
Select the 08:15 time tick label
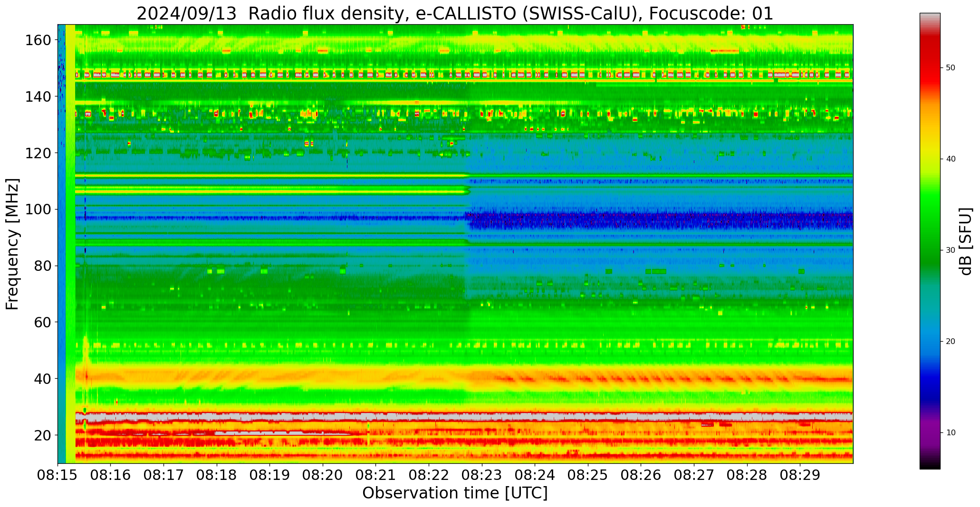(58, 475)
